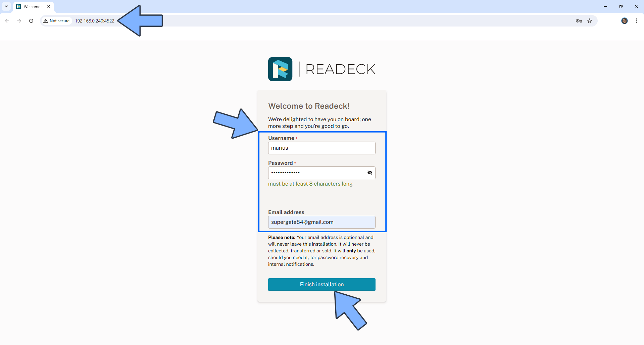This screenshot has width=644, height=345.
Task: Toggle password visibility eye icon
Action: 369,172
